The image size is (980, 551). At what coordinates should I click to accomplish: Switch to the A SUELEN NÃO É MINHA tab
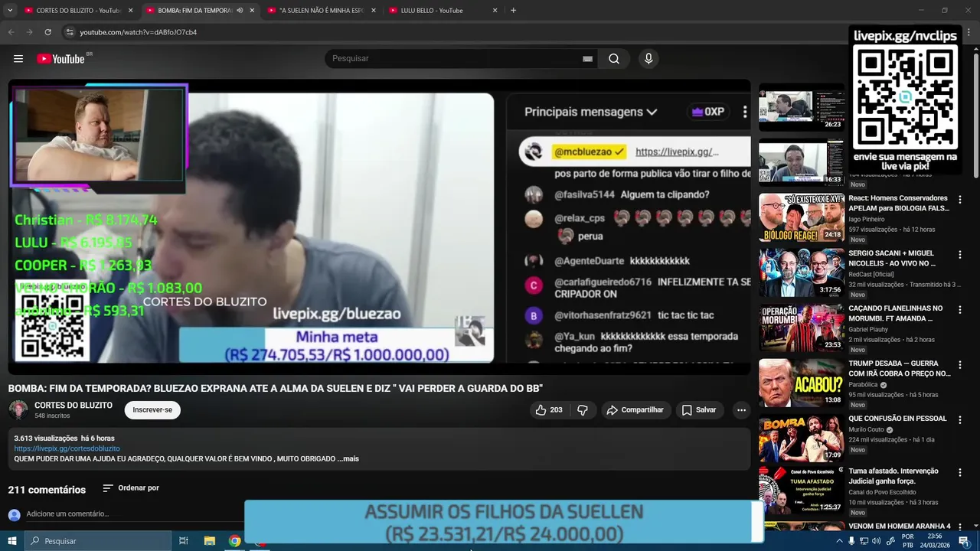(320, 11)
